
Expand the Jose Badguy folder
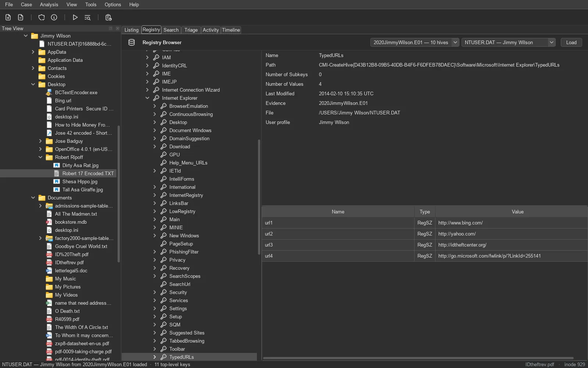pyautogui.click(x=40, y=141)
